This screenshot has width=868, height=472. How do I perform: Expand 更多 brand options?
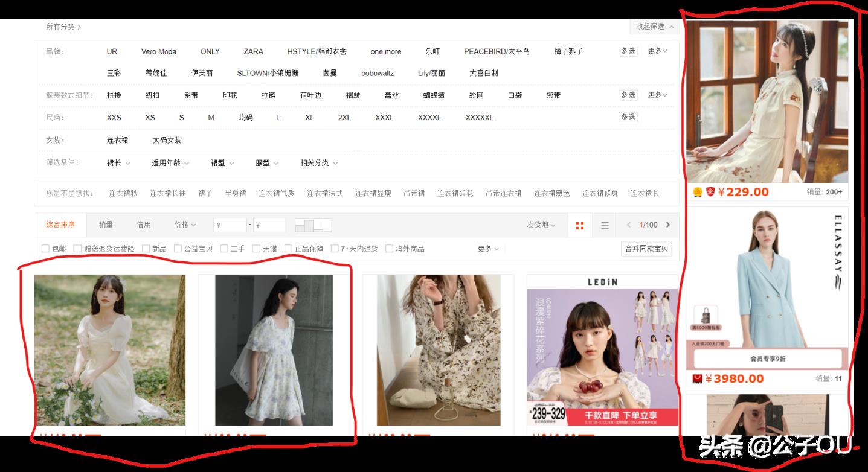tap(657, 51)
